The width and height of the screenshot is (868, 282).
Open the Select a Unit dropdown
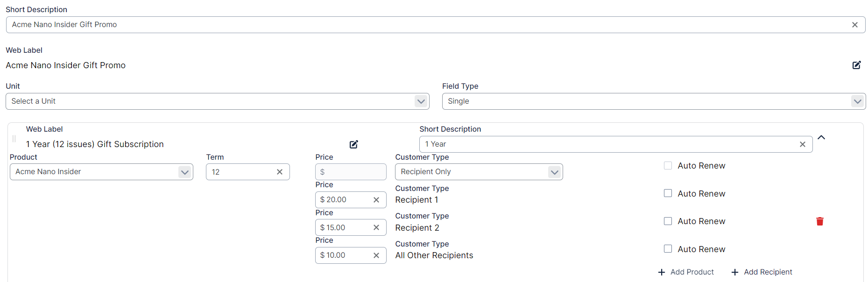(421, 101)
